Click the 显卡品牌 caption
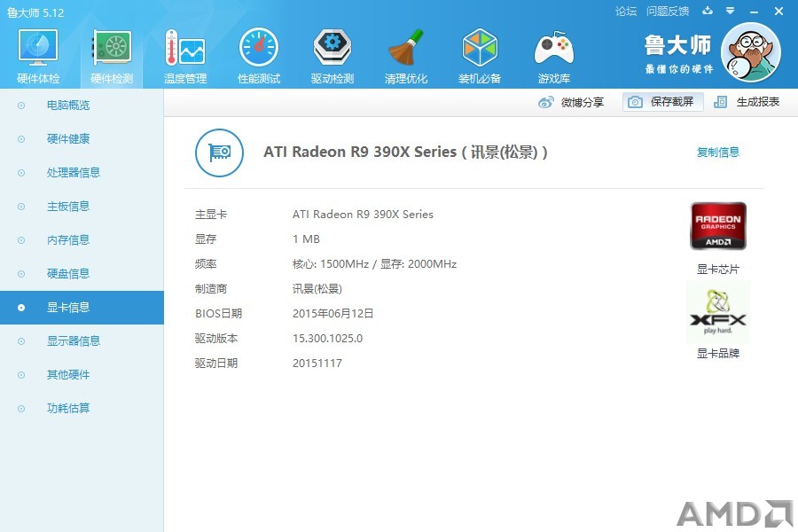The image size is (798, 532). point(717,353)
